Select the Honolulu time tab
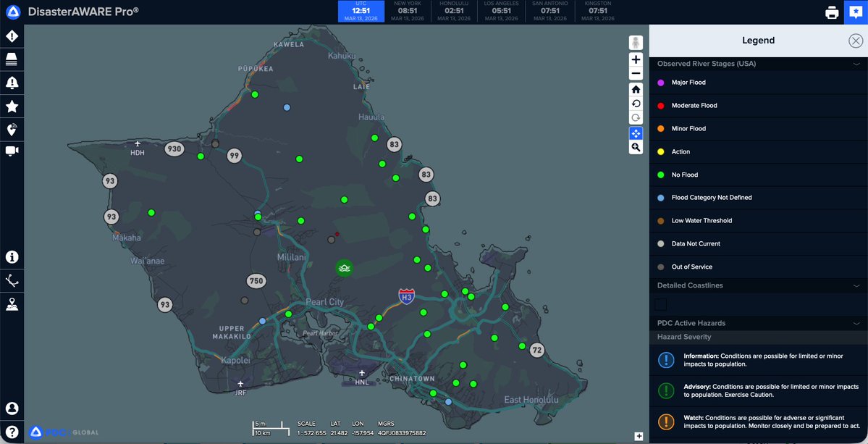Viewport: 868px width, 444px height. tap(454, 11)
